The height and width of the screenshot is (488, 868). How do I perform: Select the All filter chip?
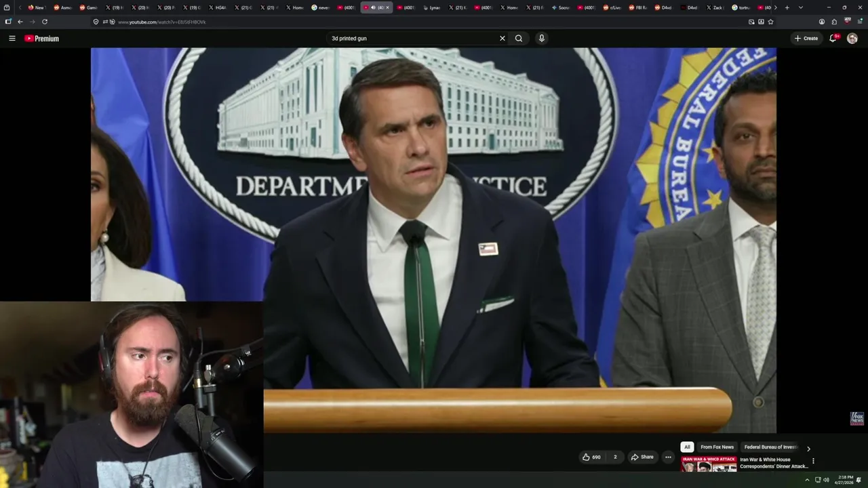(x=687, y=447)
